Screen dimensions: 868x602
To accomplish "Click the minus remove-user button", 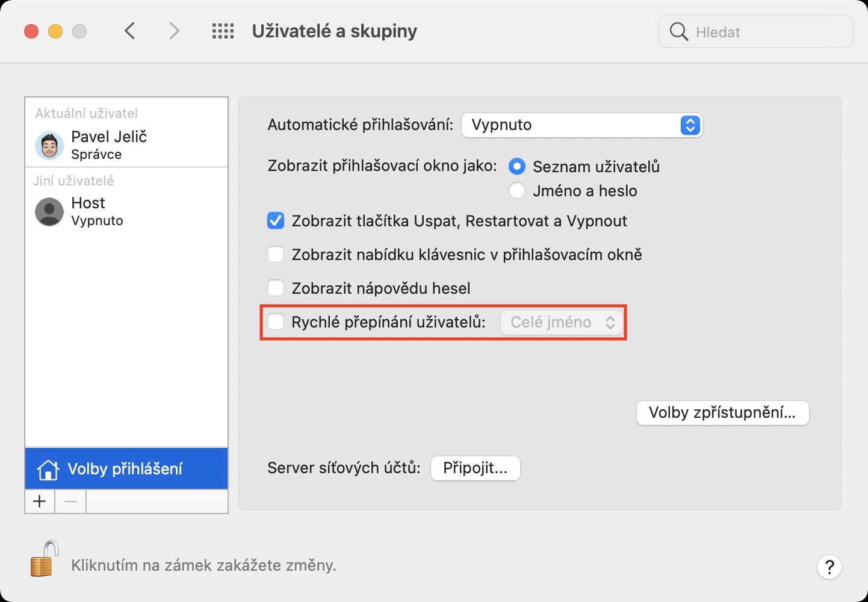I will tap(70, 501).
